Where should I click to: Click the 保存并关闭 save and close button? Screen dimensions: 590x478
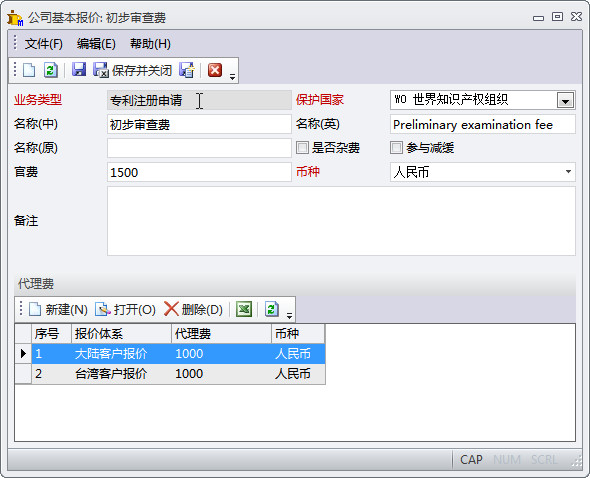(133, 70)
